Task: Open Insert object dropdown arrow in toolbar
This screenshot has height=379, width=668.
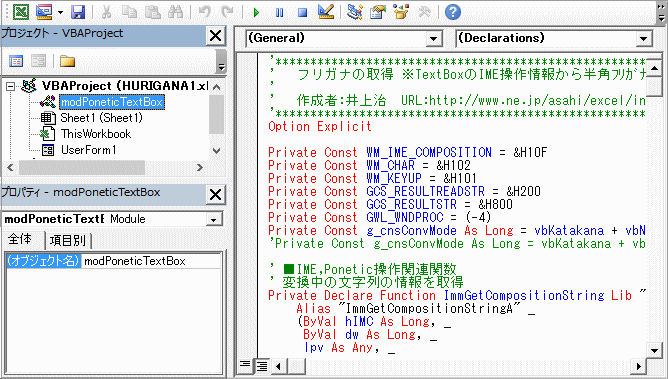Action: click(x=60, y=12)
